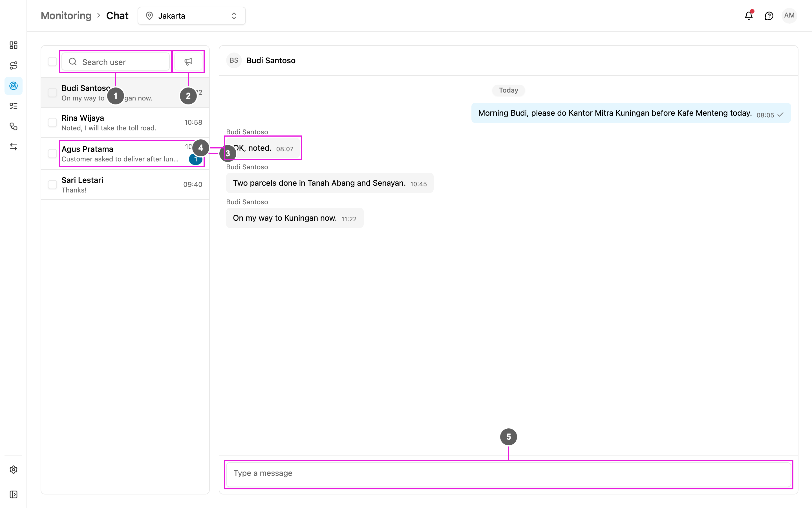Screen dimensions: 812x508
Task: Click Budi Santoso name in chat header
Action: (x=271, y=60)
